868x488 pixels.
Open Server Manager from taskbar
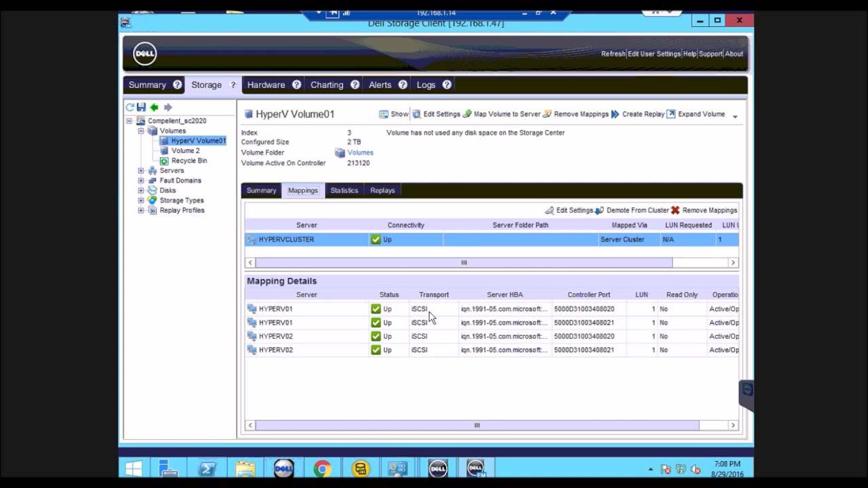pyautogui.click(x=167, y=469)
